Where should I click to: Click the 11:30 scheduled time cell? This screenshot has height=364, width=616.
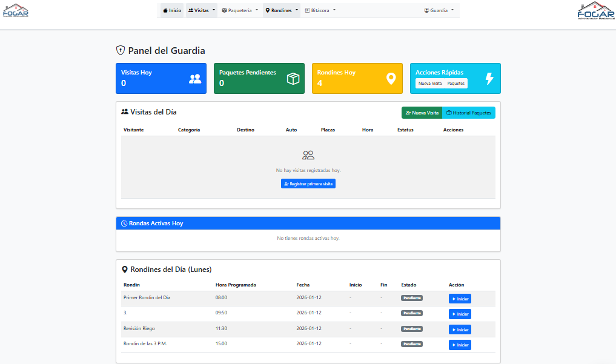coord(221,329)
